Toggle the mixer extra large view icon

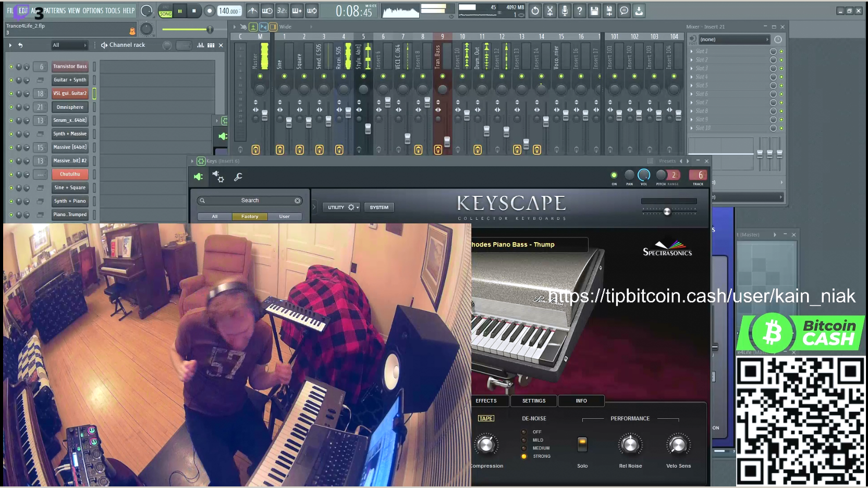273,27
